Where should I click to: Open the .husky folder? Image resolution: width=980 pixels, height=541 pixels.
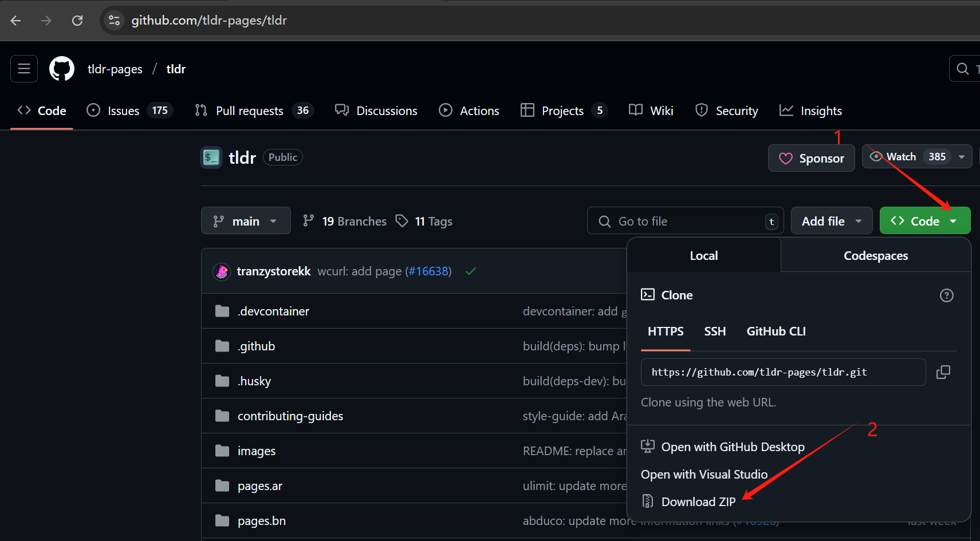[254, 381]
